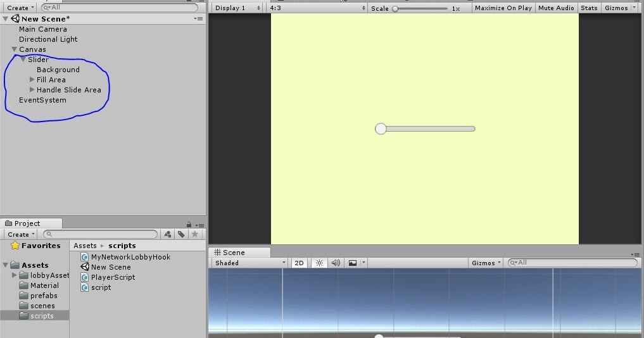The height and width of the screenshot is (338, 644).
Task: Collapse the Assets folder tree
Action: tap(5, 265)
